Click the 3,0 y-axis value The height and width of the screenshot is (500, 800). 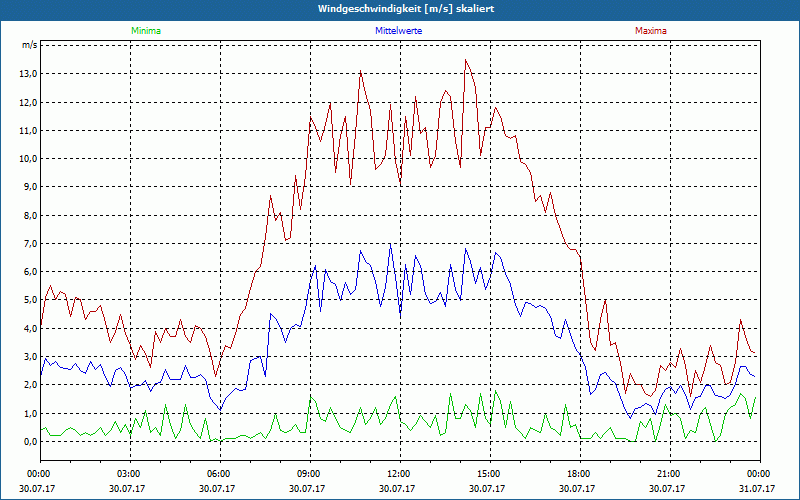pos(32,357)
